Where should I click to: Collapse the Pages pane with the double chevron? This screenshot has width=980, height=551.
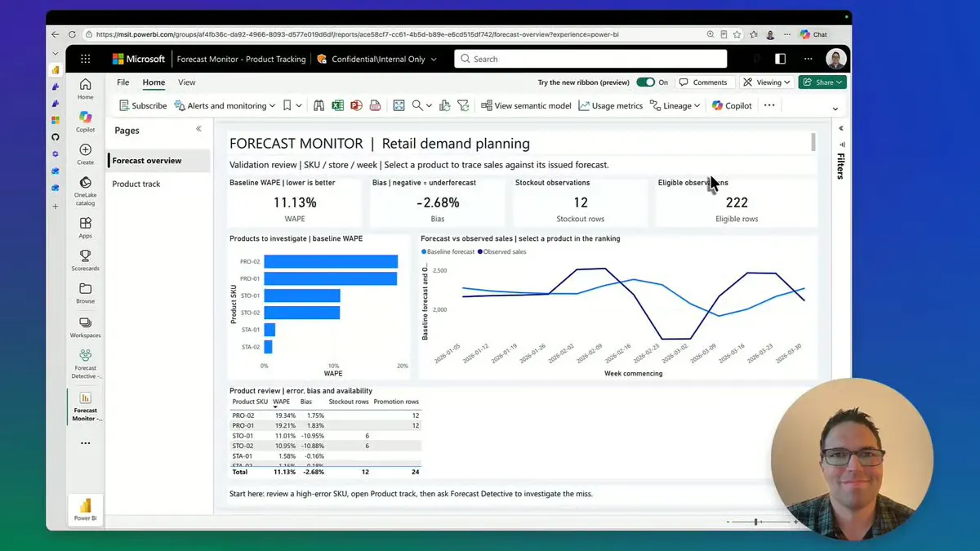pyautogui.click(x=198, y=129)
